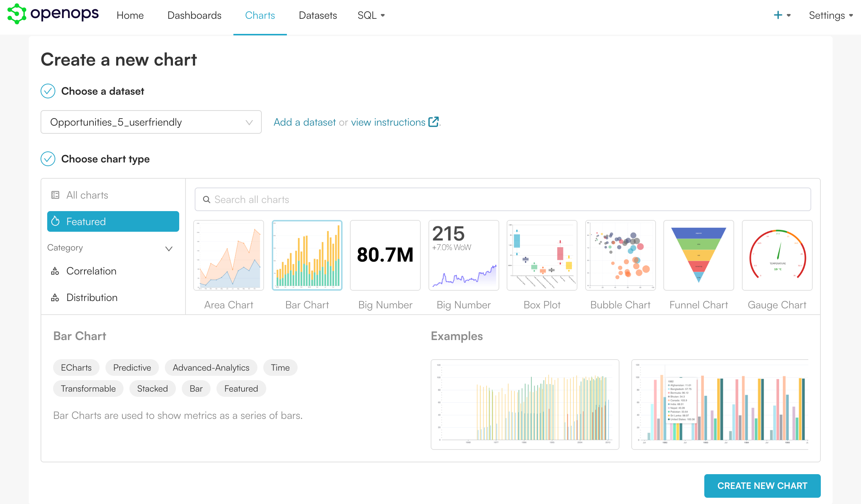Click the All charts list icon

55,195
